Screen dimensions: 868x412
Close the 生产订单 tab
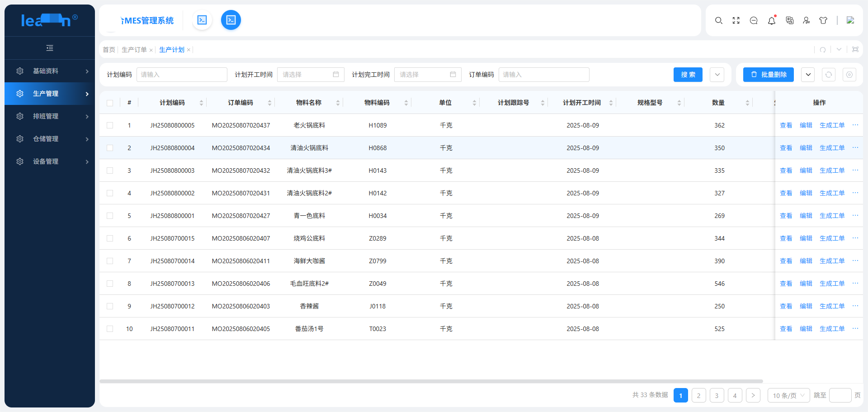pyautogui.click(x=151, y=50)
